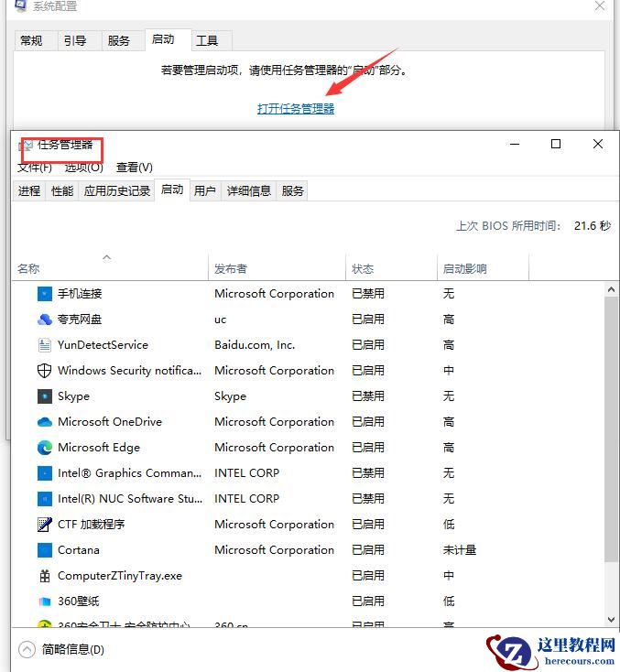Screen dimensions: 620x672
Task: Select the CTF 加载程序 entry name
Action: tap(92, 525)
